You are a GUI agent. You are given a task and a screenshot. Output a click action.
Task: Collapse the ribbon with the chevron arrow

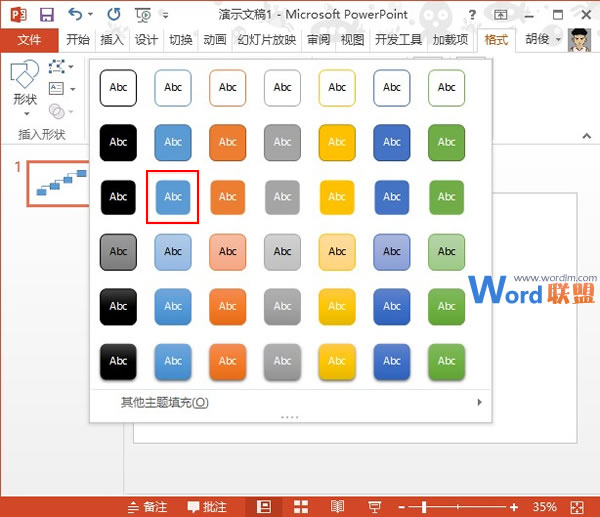point(587,136)
